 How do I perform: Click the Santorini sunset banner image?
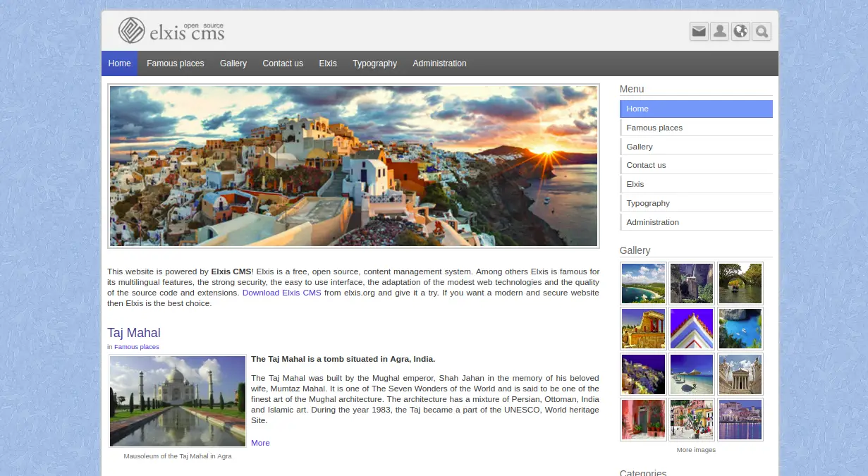(353, 166)
